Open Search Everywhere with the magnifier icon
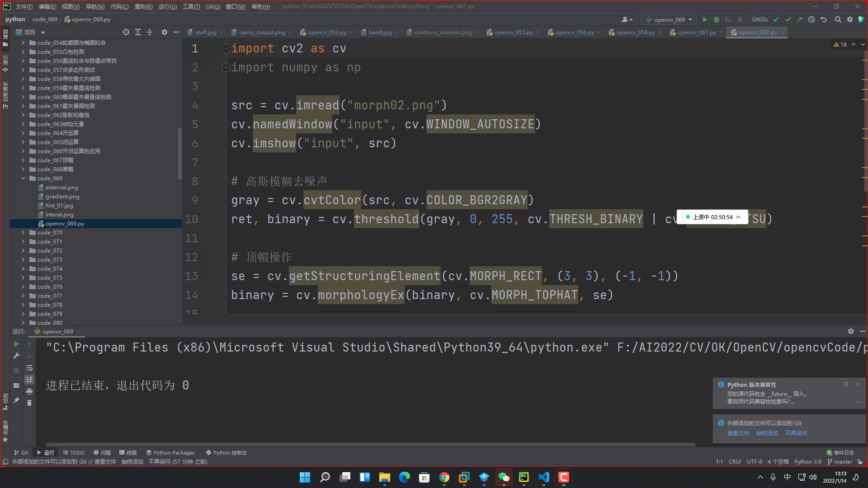The width and height of the screenshot is (868, 488). [839, 19]
